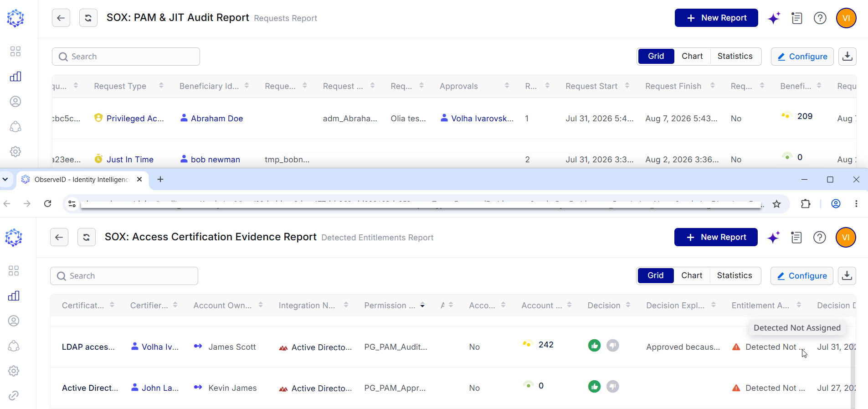Reload the browser page
The image size is (868, 409).
(x=47, y=203)
